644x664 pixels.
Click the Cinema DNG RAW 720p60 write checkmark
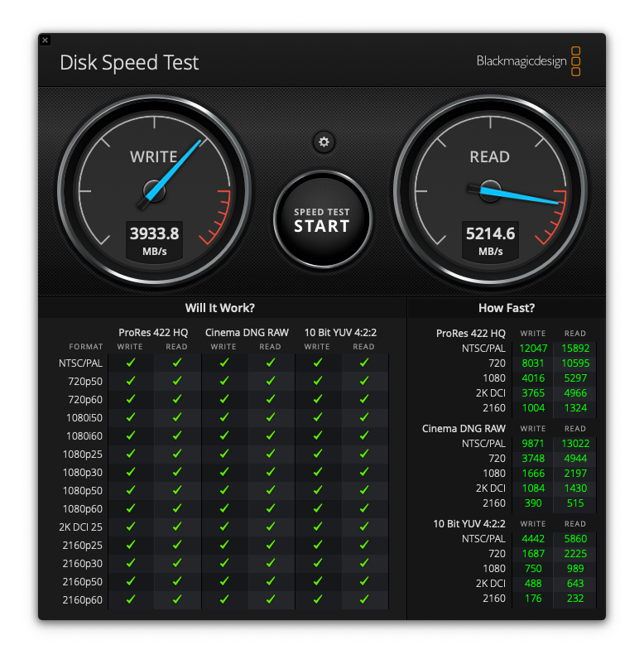coord(224,399)
